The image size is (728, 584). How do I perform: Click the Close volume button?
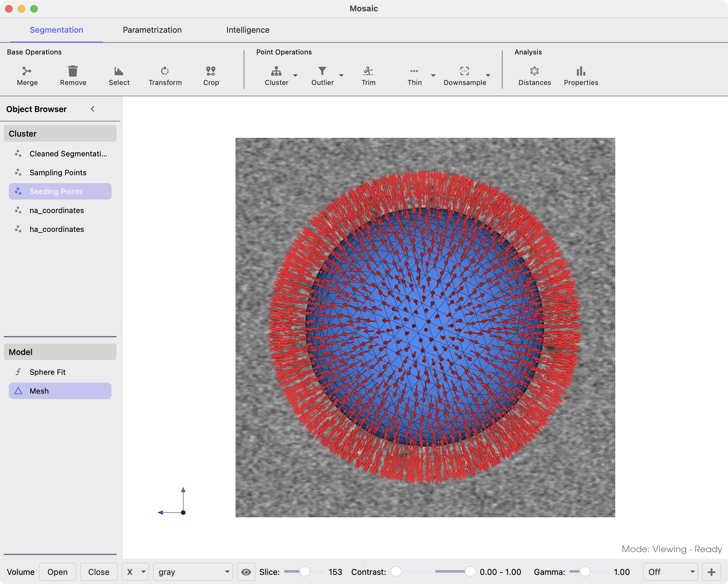99,572
